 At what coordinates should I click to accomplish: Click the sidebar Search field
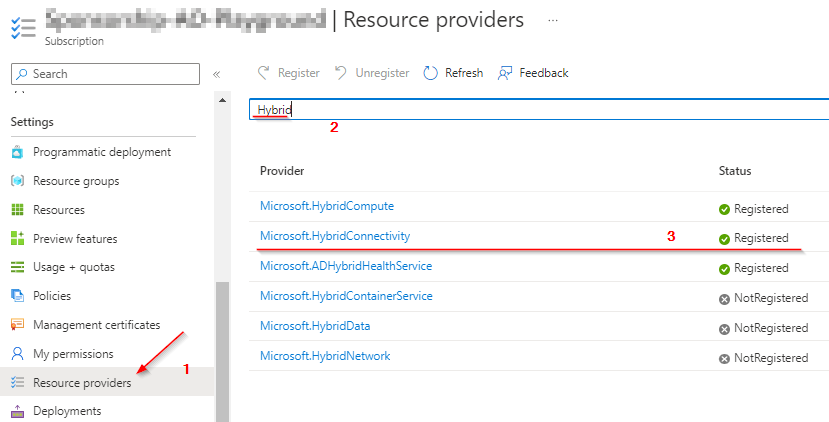click(105, 74)
